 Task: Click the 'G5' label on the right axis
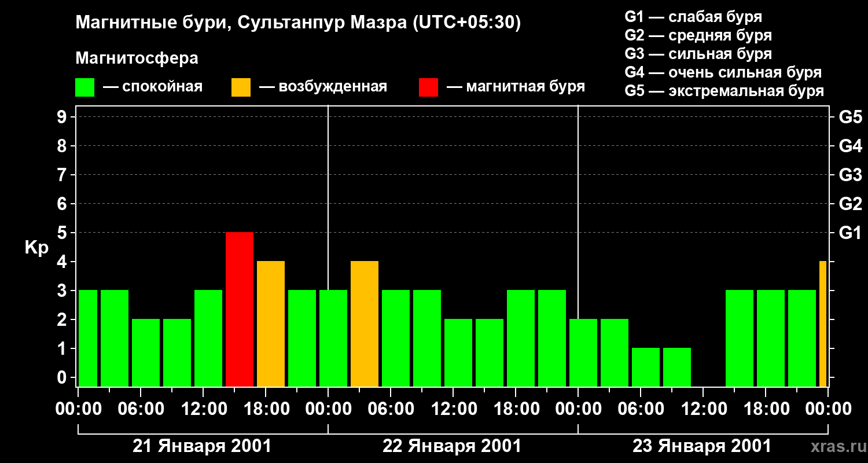click(850, 117)
